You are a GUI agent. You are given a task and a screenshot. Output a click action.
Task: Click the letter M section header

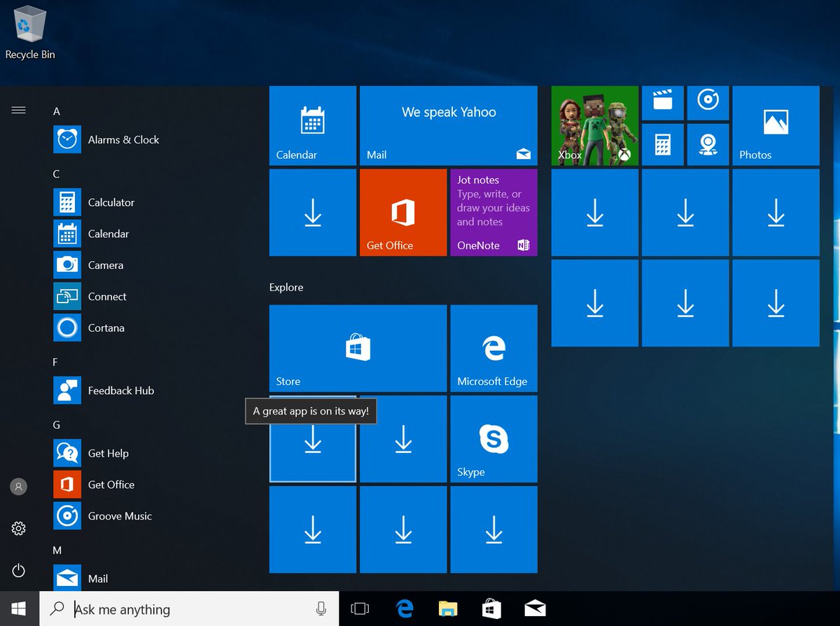click(x=57, y=550)
